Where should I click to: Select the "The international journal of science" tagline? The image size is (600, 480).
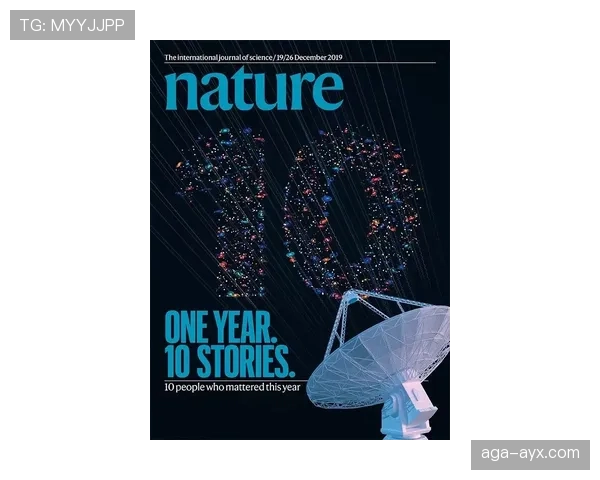click(218, 57)
